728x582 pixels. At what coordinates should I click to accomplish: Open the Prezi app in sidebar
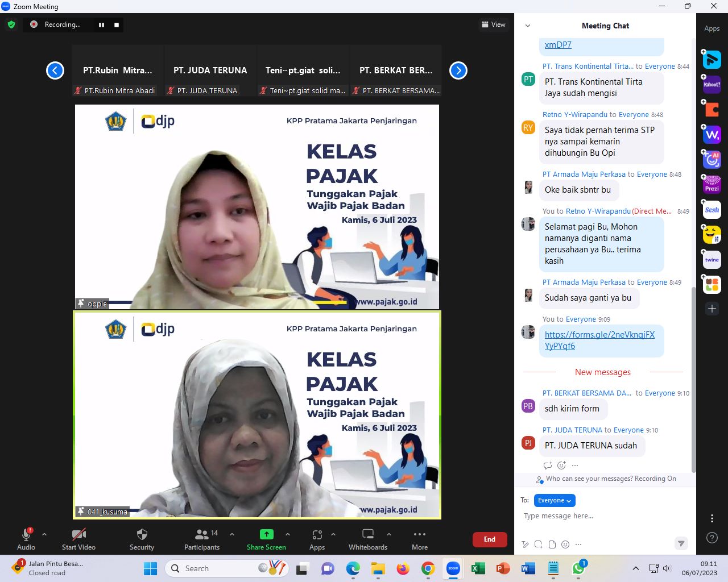coord(712,185)
